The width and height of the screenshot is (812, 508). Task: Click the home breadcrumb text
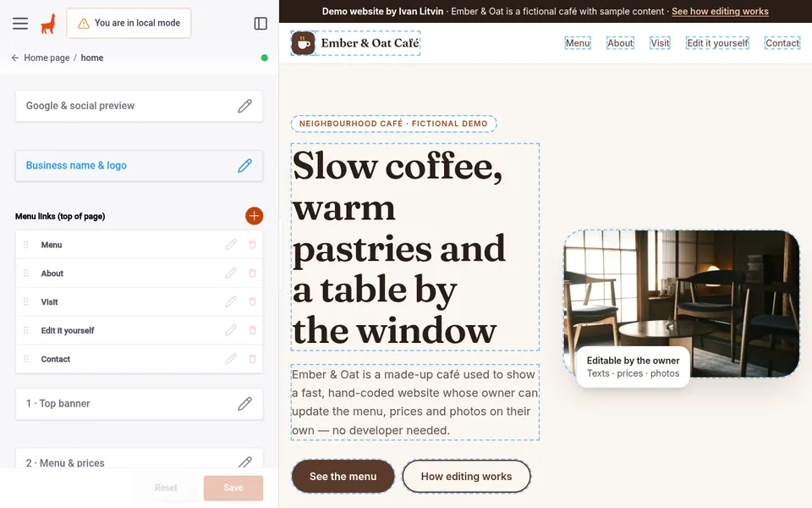tap(91, 58)
